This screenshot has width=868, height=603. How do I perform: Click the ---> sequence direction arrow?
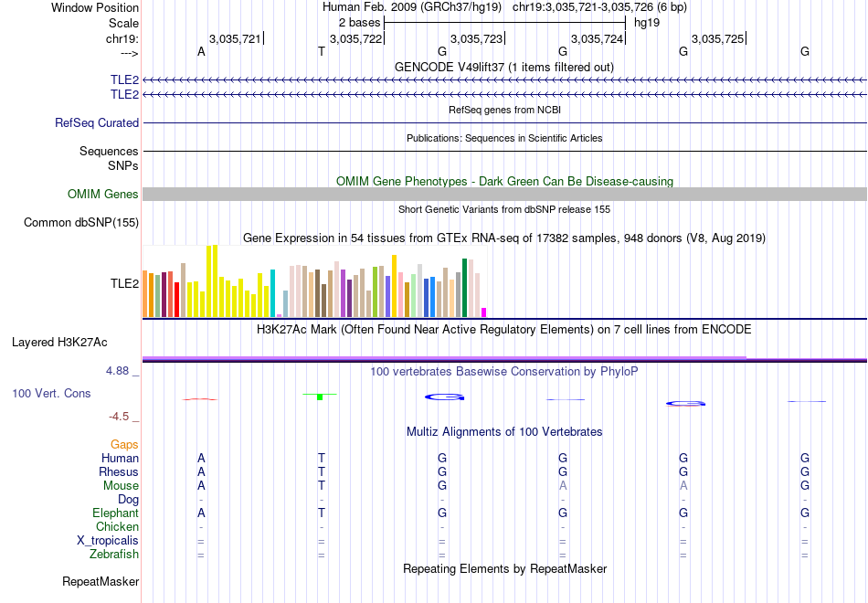pos(129,53)
